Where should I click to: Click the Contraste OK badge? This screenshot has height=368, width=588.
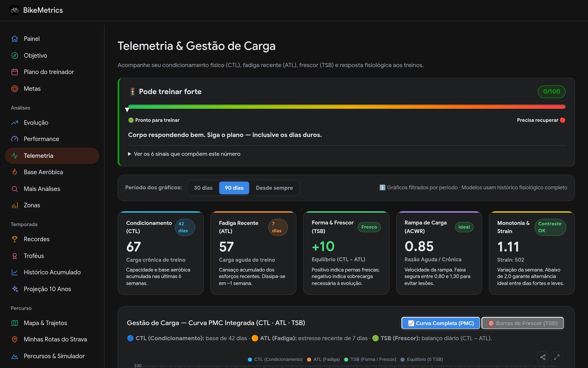point(550,227)
